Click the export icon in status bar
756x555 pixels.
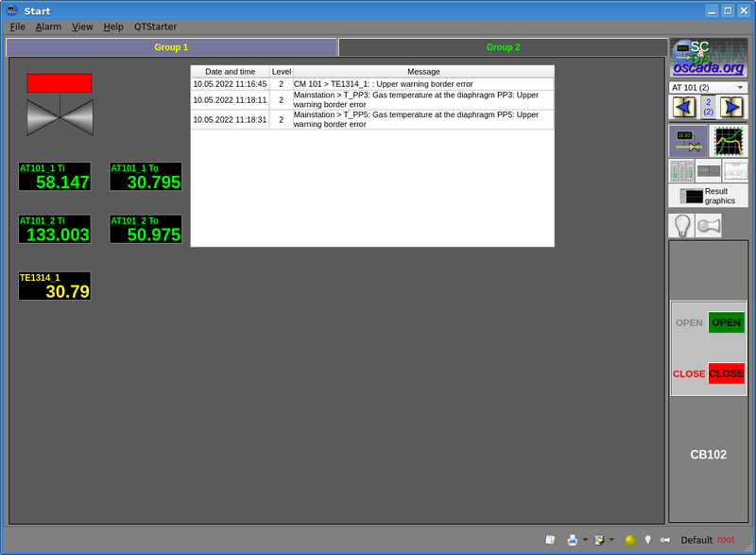[599, 540]
